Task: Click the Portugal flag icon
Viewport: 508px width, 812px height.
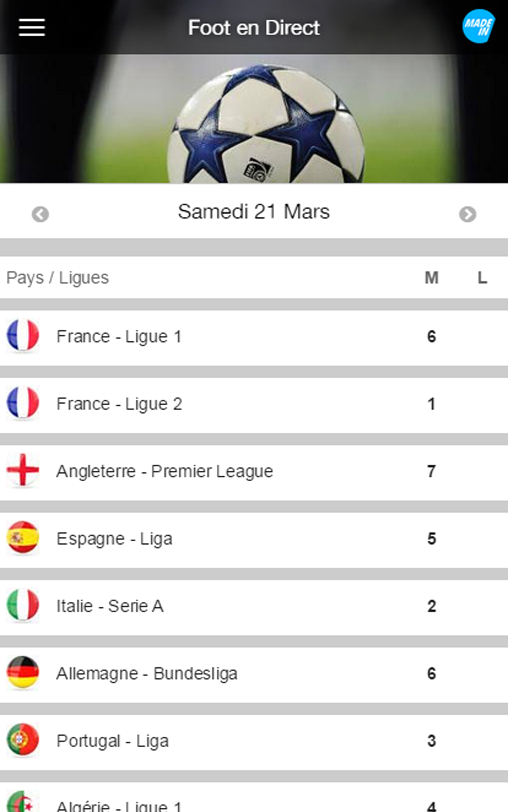Action: (23, 740)
